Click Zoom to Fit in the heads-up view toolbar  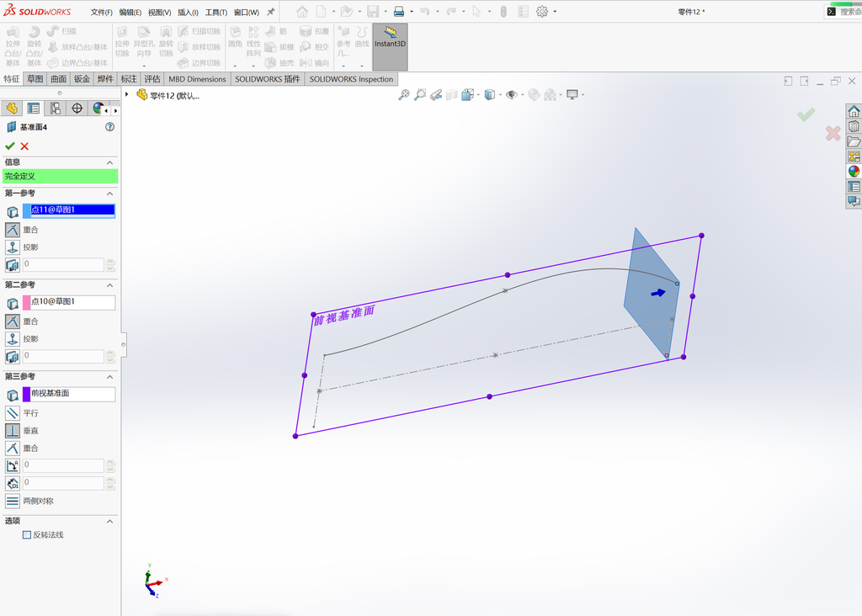point(403,95)
